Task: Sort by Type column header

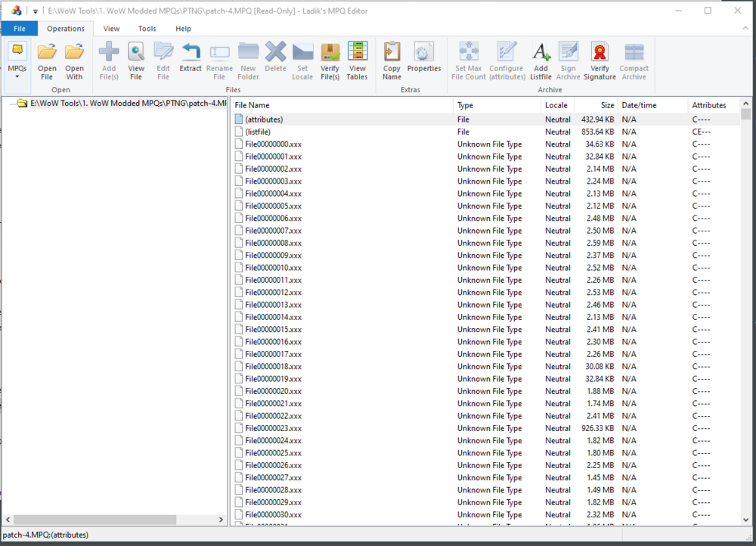Action: coord(497,105)
